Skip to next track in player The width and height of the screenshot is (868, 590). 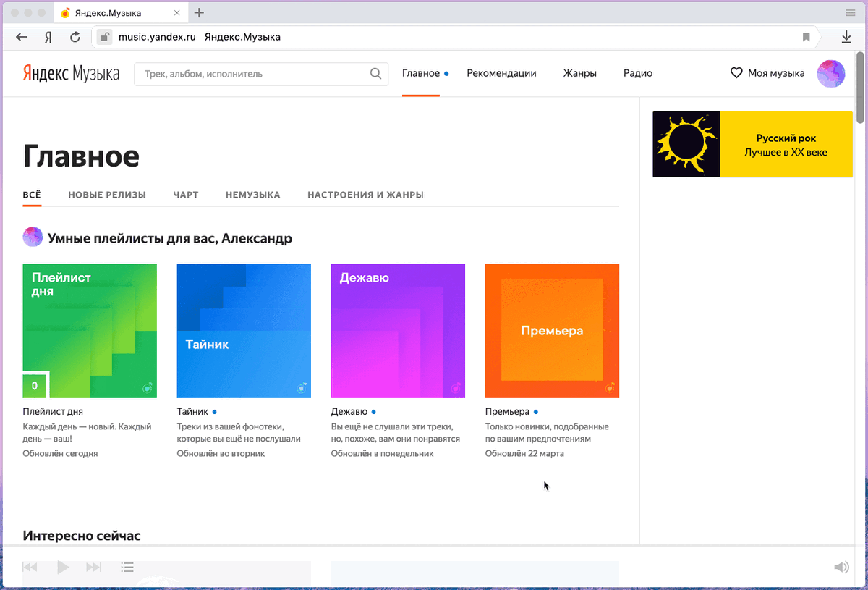point(94,568)
